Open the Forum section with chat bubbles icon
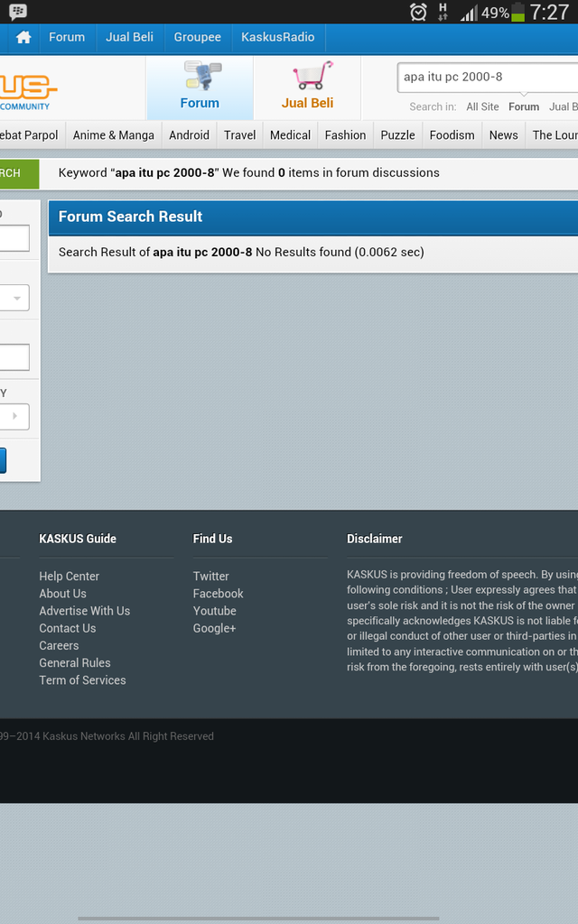 pos(200,87)
